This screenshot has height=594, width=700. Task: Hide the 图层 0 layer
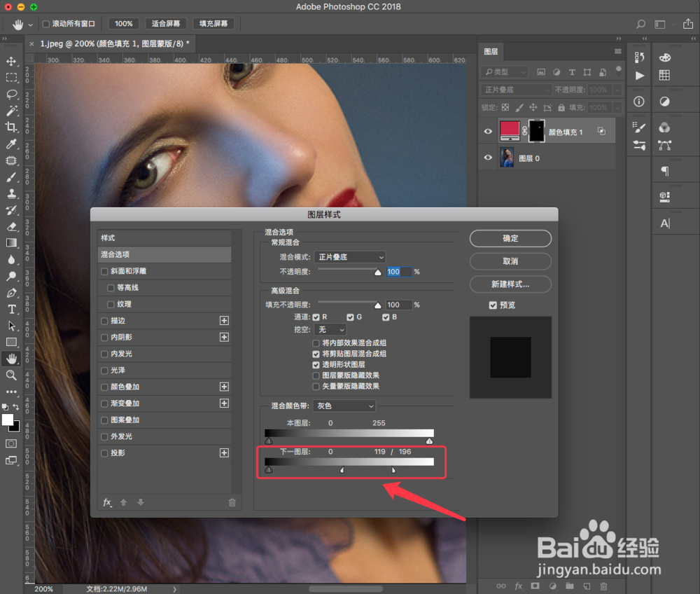488,157
